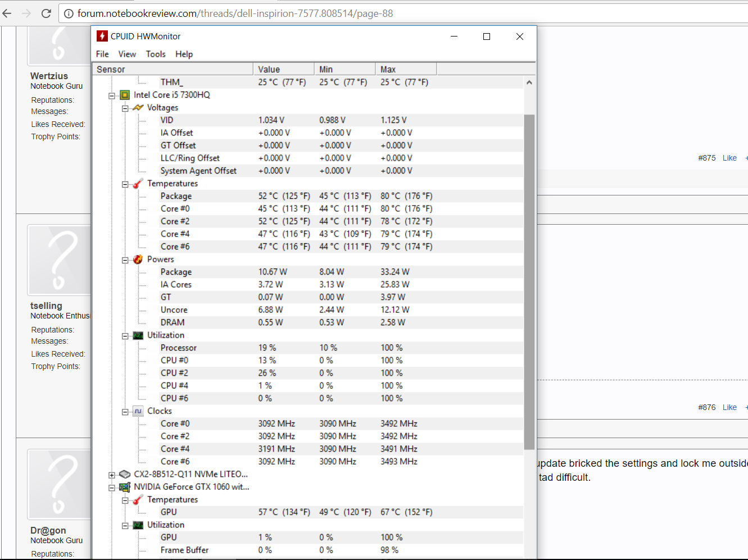Collapse the Intel Core i5 7300HQ node
Image resolution: width=748 pixels, height=560 pixels.
(x=112, y=95)
